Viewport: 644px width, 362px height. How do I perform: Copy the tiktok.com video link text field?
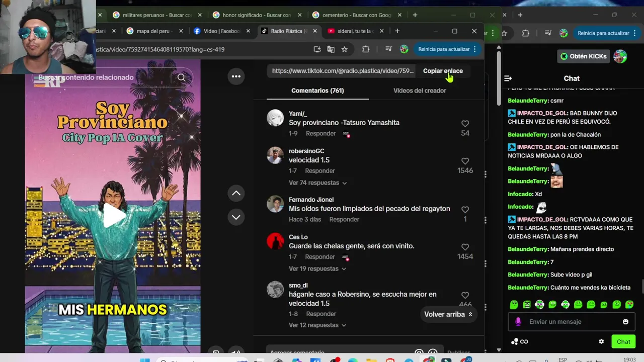pyautogui.click(x=343, y=71)
